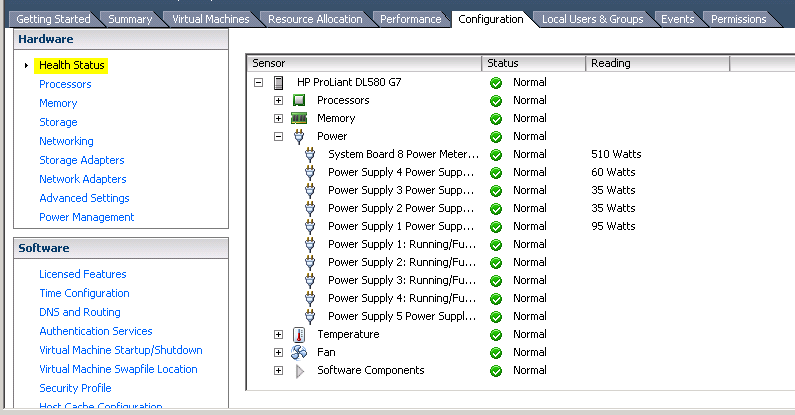
Task: Click the plug icon for Power Supply 4: Running row
Action: coord(310,298)
